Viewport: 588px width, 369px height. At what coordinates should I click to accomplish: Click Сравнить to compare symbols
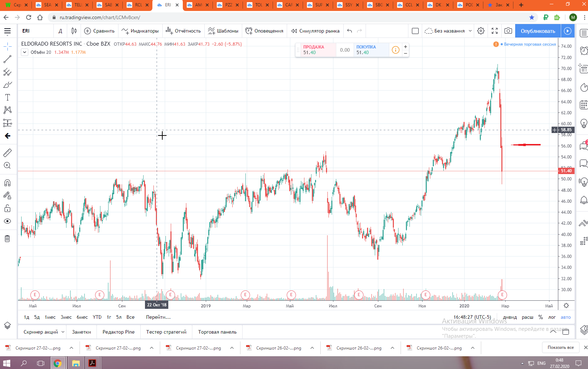(99, 31)
